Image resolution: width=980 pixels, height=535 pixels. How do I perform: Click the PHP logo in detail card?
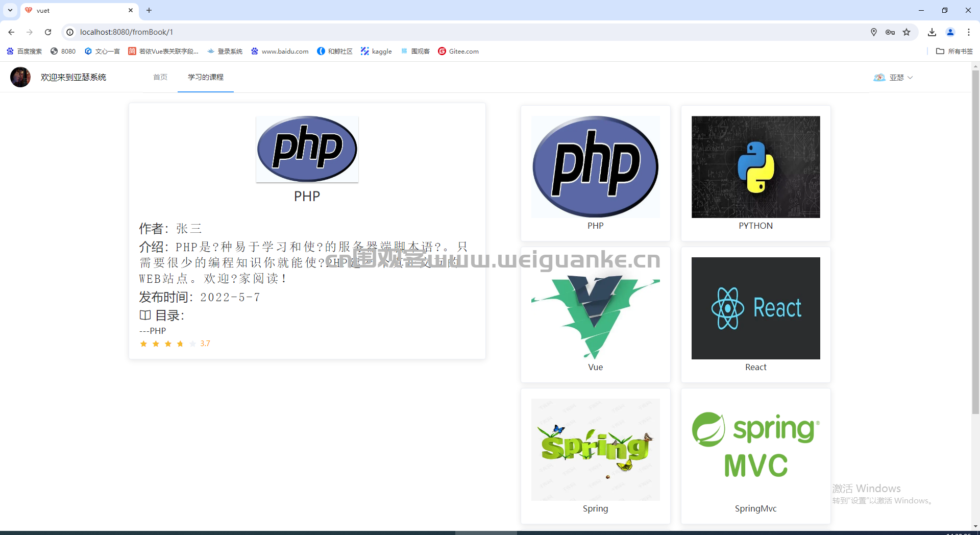point(307,149)
